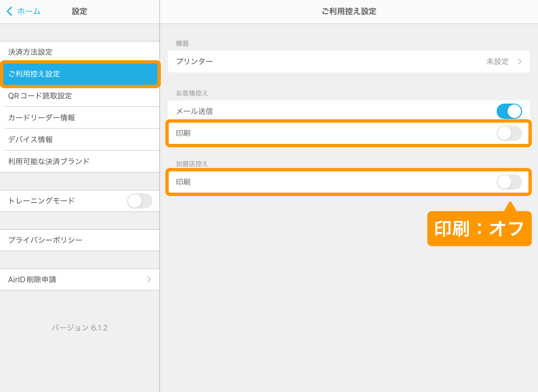Enable お客様控え 印刷 switch
The width and height of the screenshot is (538, 392).
(x=509, y=133)
